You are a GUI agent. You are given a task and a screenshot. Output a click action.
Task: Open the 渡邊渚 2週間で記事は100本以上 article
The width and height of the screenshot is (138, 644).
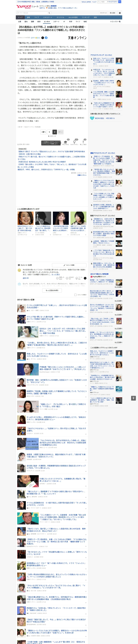point(56,456)
